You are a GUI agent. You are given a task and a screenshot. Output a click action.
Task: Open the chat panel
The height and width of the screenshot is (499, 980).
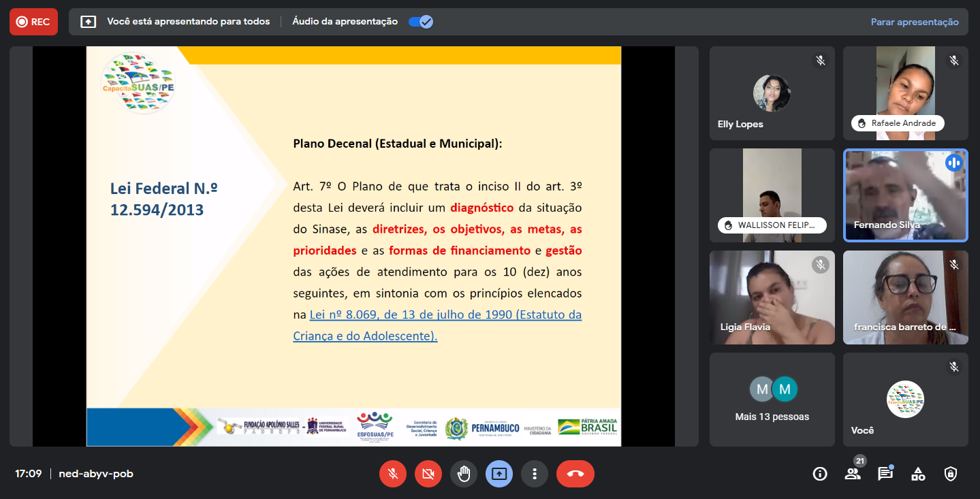885,474
